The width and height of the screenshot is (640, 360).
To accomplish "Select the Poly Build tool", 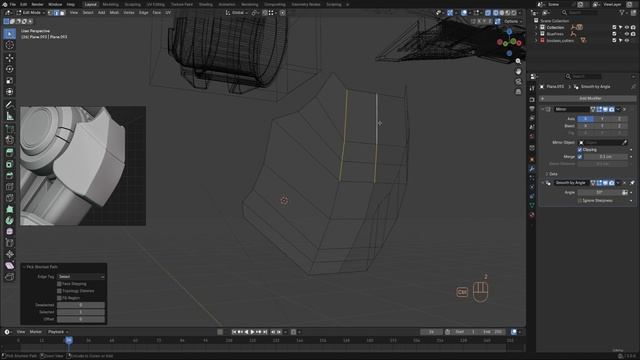I will (x=10, y=209).
